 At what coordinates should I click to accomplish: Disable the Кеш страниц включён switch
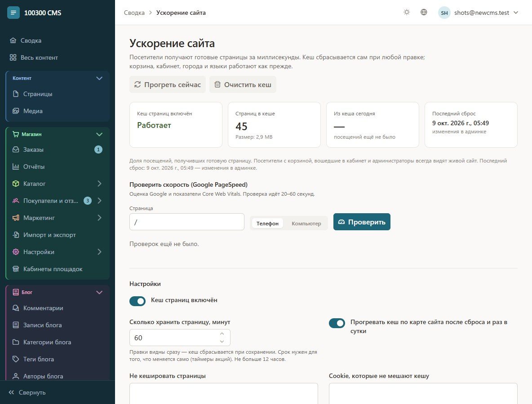[137, 301]
